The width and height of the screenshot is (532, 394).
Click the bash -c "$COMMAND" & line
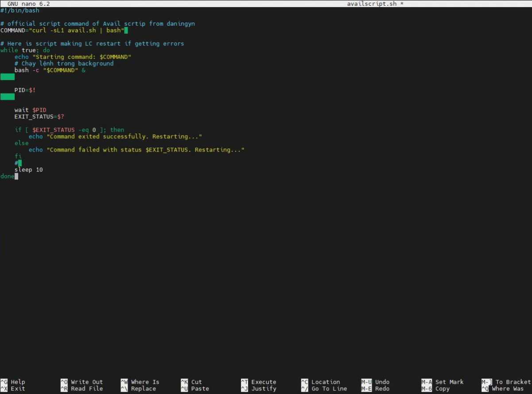[50, 70]
